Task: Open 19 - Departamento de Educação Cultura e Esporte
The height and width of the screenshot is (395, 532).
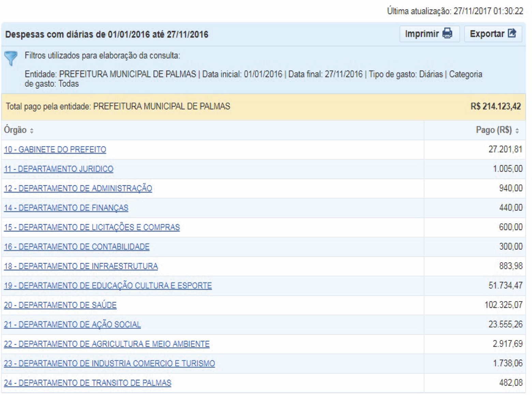Action: pyautogui.click(x=108, y=286)
